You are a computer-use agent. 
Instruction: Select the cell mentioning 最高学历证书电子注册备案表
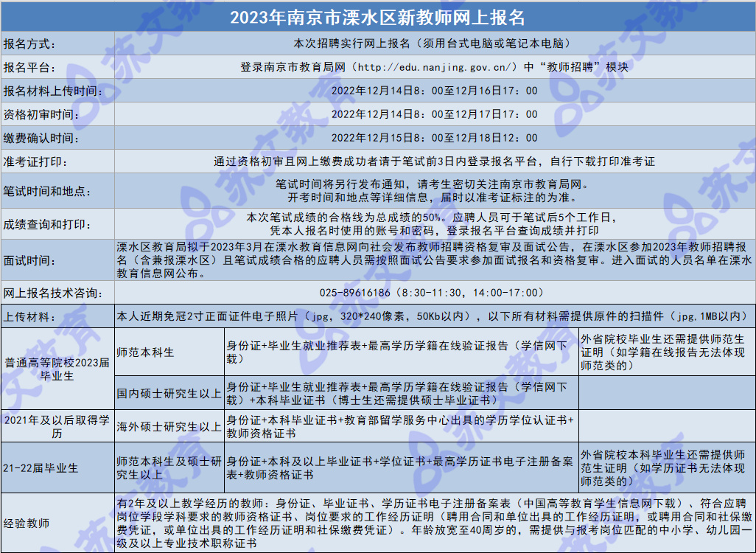coord(402,467)
